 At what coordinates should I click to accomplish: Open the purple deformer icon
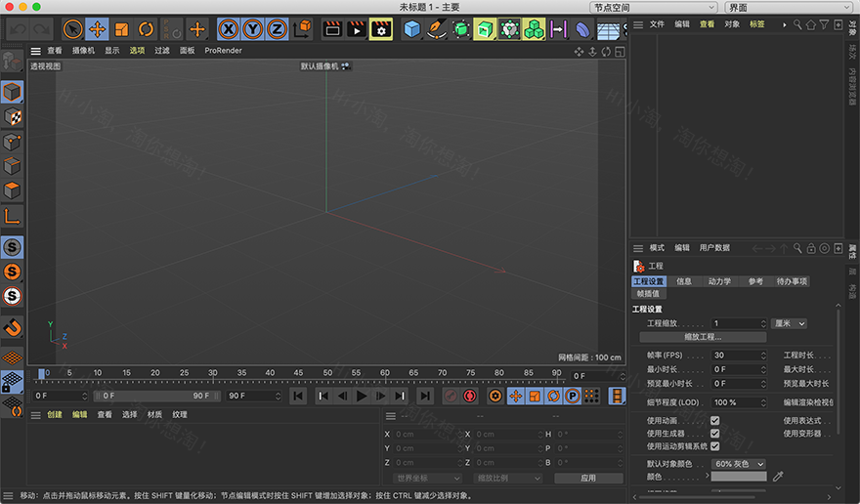click(x=582, y=29)
